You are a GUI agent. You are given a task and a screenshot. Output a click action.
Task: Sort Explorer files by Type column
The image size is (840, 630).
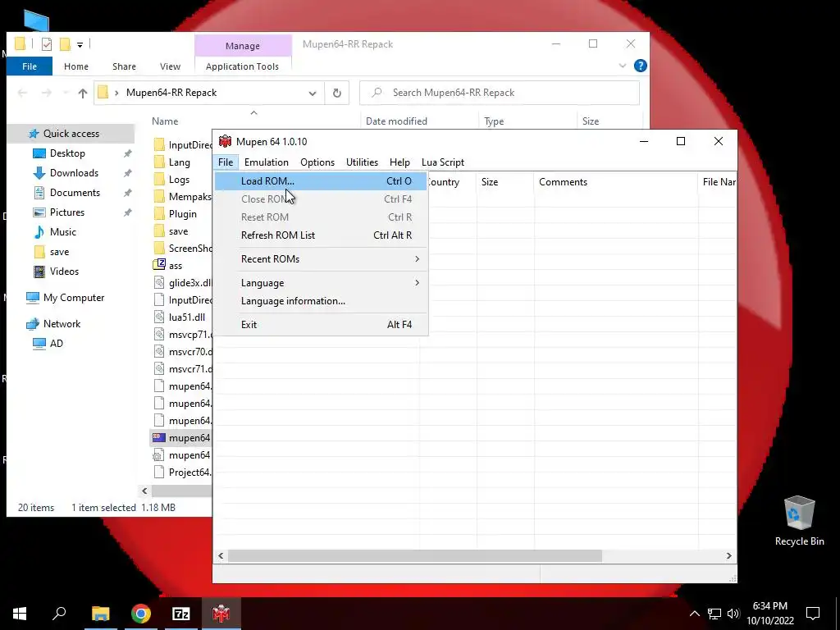click(493, 121)
